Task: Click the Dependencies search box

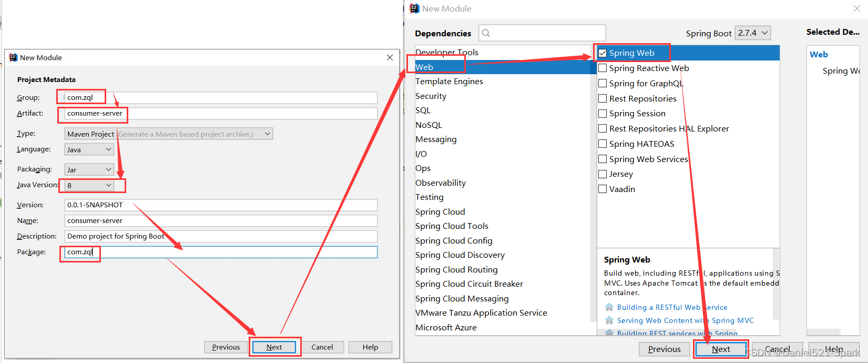Action: pos(542,33)
